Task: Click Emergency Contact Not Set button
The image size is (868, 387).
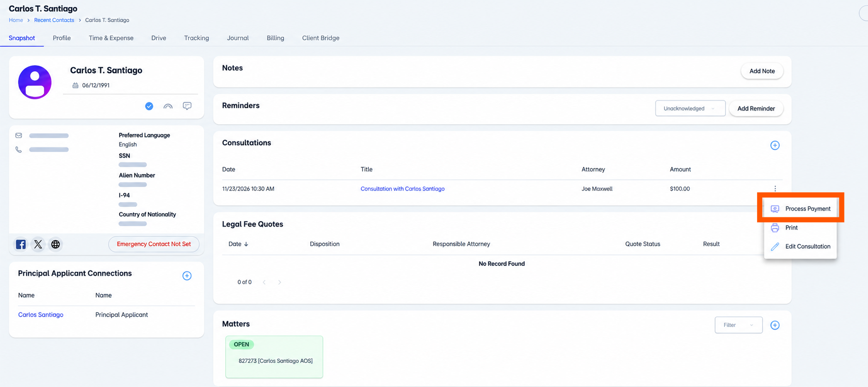Action: (154, 244)
